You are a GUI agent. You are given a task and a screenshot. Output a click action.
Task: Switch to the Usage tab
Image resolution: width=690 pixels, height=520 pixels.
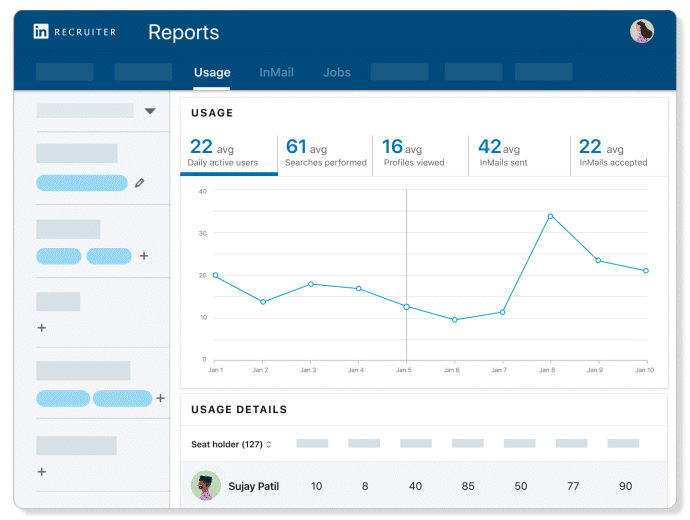point(212,72)
